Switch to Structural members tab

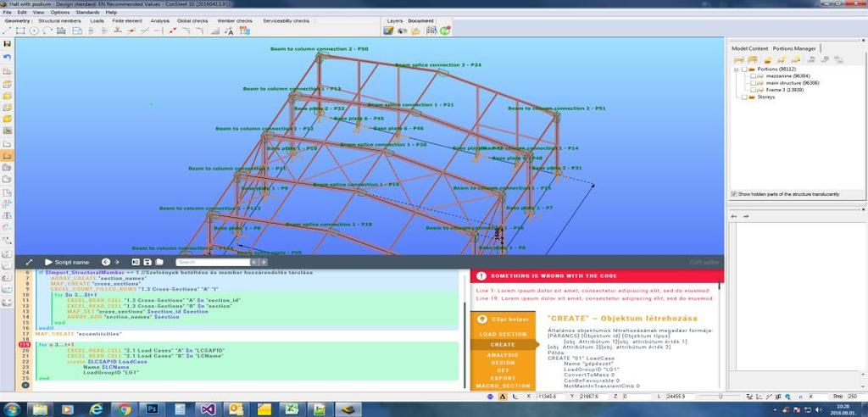tap(60, 21)
